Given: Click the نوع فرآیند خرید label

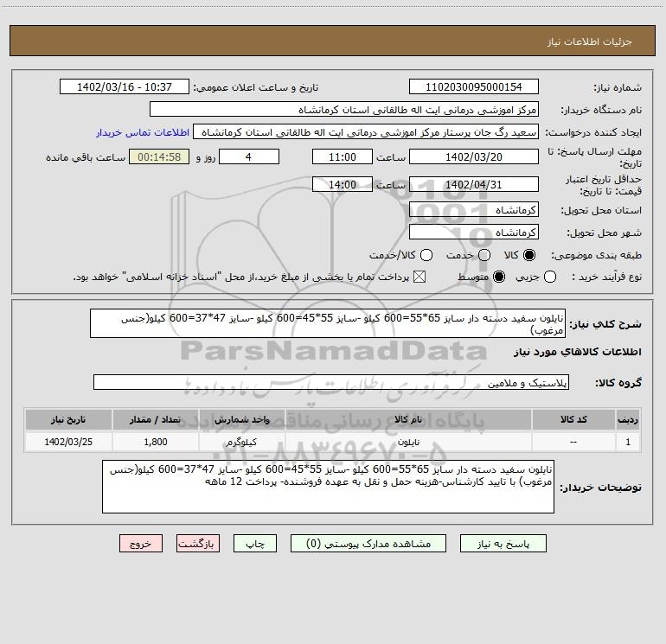Looking at the screenshot, I should tap(605, 277).
